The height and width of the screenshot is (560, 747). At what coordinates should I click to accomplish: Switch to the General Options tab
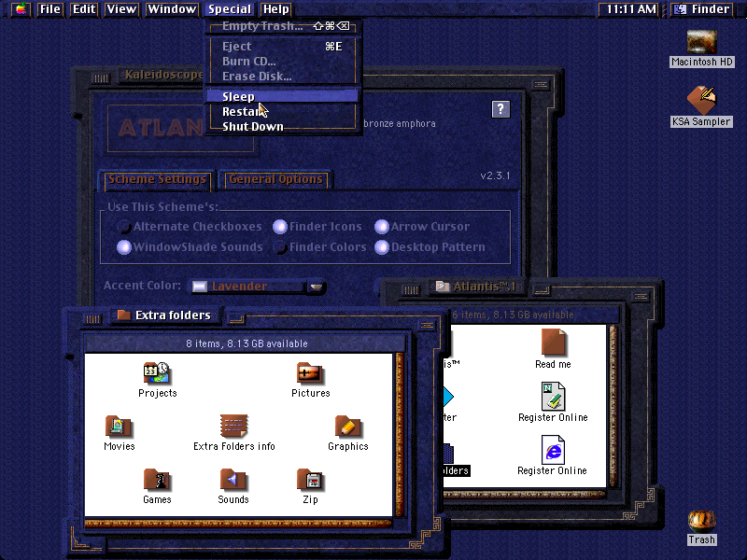point(275,179)
